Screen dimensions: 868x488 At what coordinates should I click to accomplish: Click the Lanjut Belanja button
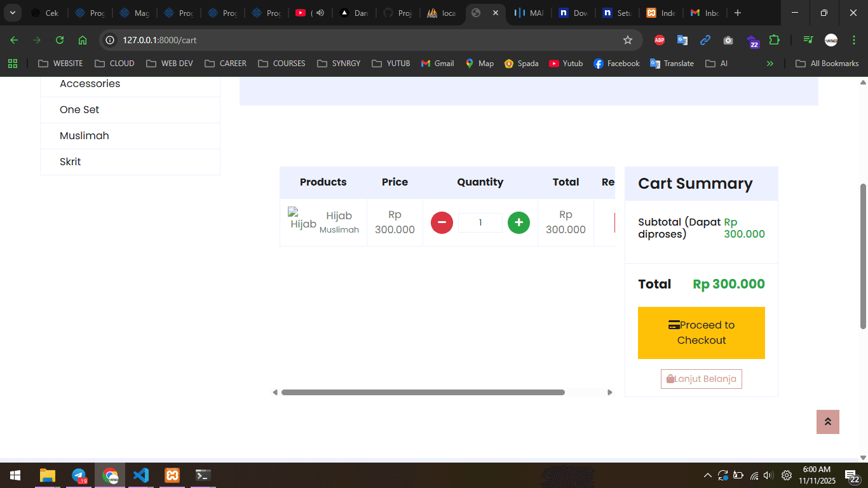pyautogui.click(x=701, y=378)
